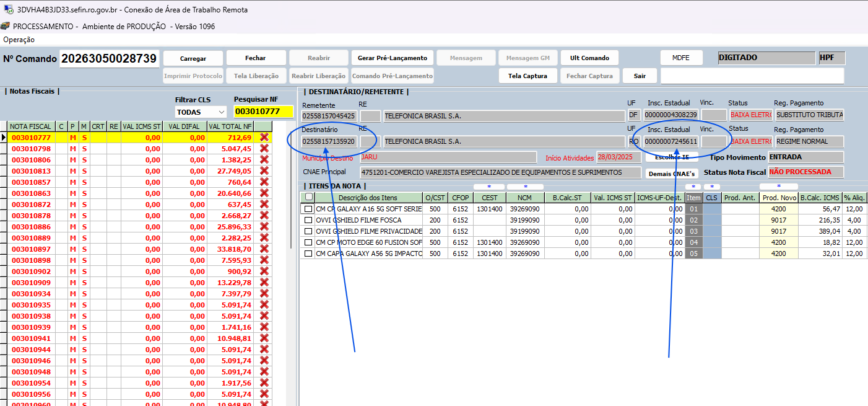Click the PROCESSAMENTO truck application icon
Image resolution: width=868 pixels, height=406 pixels.
(6, 26)
